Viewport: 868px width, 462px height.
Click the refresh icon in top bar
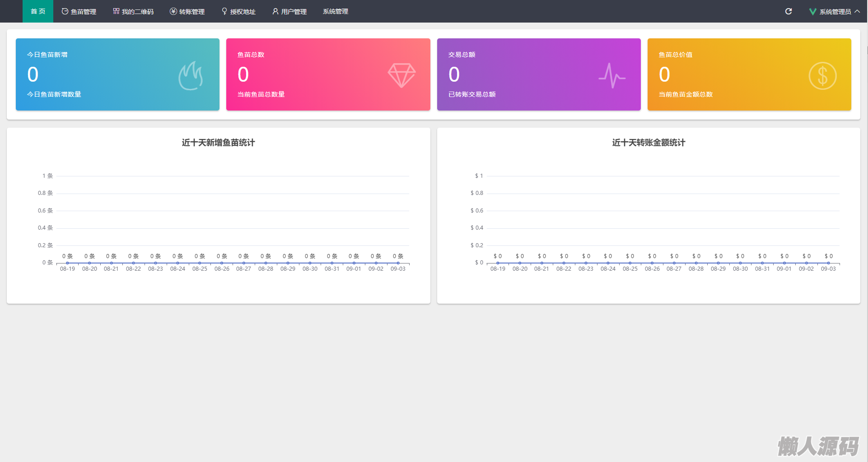click(x=789, y=11)
